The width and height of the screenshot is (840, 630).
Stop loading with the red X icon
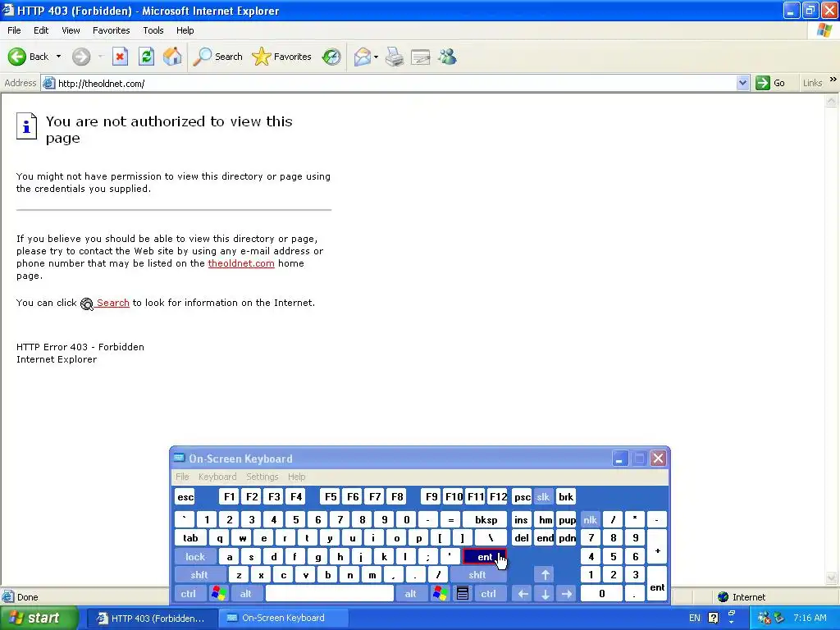pyautogui.click(x=120, y=57)
